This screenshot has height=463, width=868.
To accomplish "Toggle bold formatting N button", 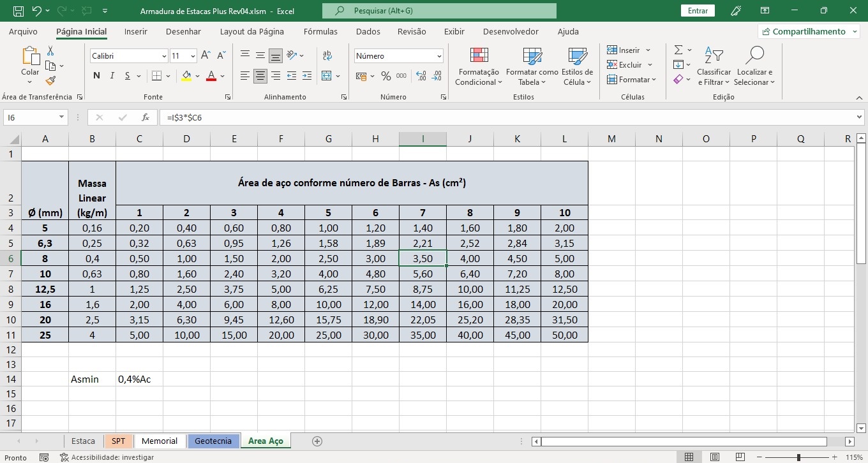I will coord(97,76).
